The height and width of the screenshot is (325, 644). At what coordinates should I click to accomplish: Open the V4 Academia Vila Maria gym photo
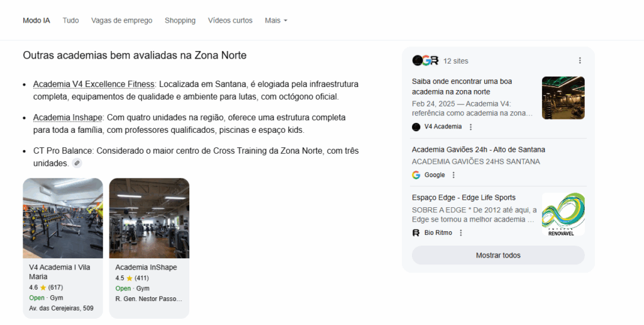[63, 218]
